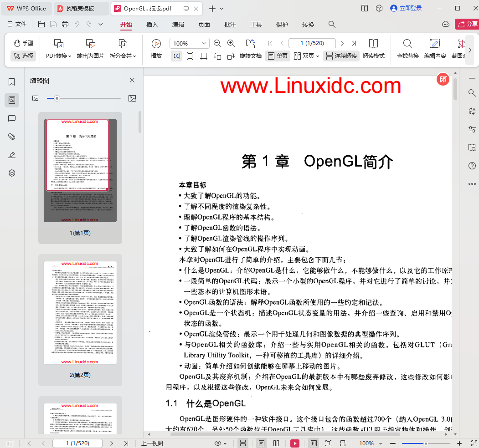Click the red play button in status bar
The height and width of the screenshot is (448, 479).
click(x=295, y=443)
